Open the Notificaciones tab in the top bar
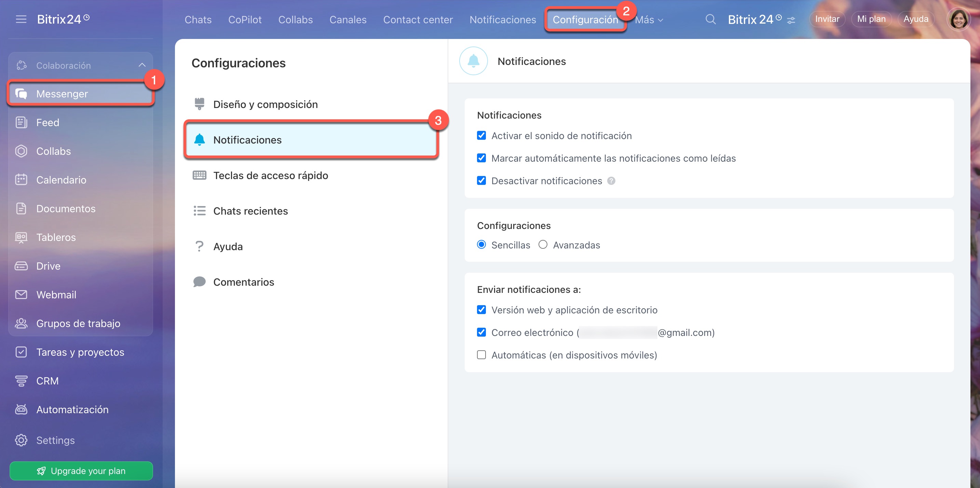The height and width of the screenshot is (488, 980). (x=503, y=20)
